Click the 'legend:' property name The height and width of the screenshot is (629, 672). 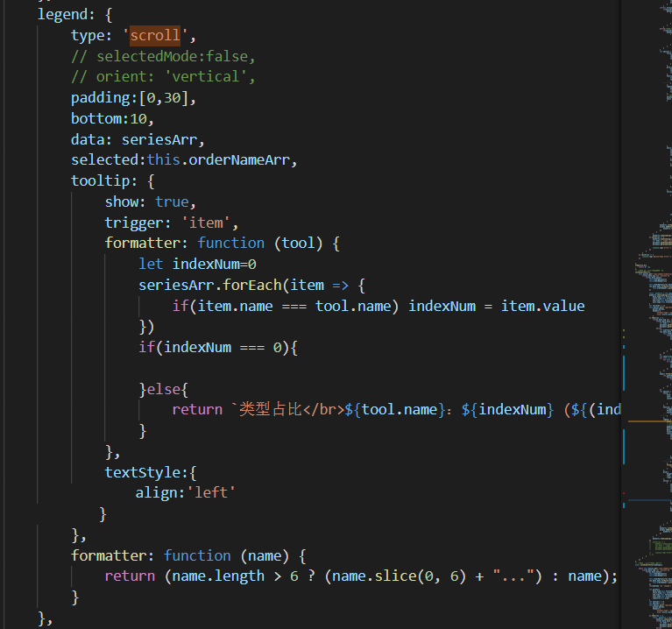66,15
